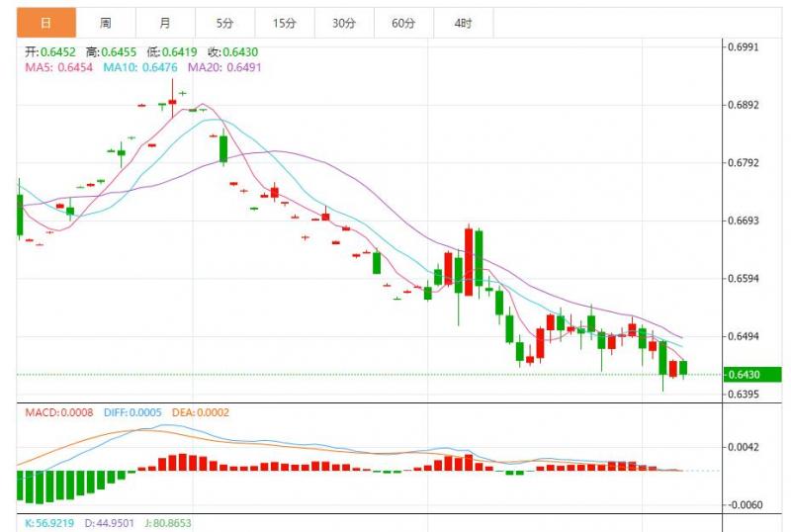Click the DEA:0.0002 indicator label
The width and height of the screenshot is (791, 532).
coord(201,412)
